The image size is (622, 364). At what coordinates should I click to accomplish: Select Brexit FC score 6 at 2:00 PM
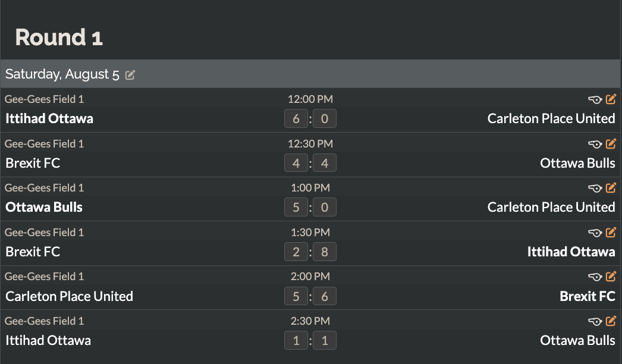click(x=325, y=296)
